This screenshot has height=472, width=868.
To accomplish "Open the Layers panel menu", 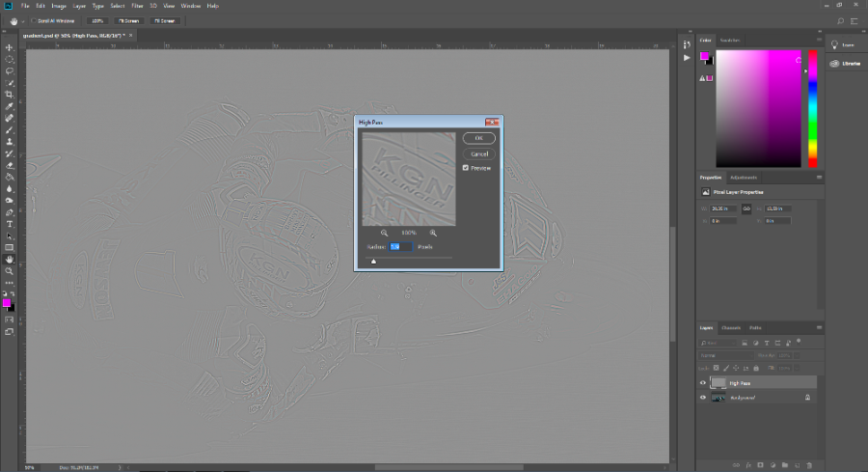I will pos(819,327).
